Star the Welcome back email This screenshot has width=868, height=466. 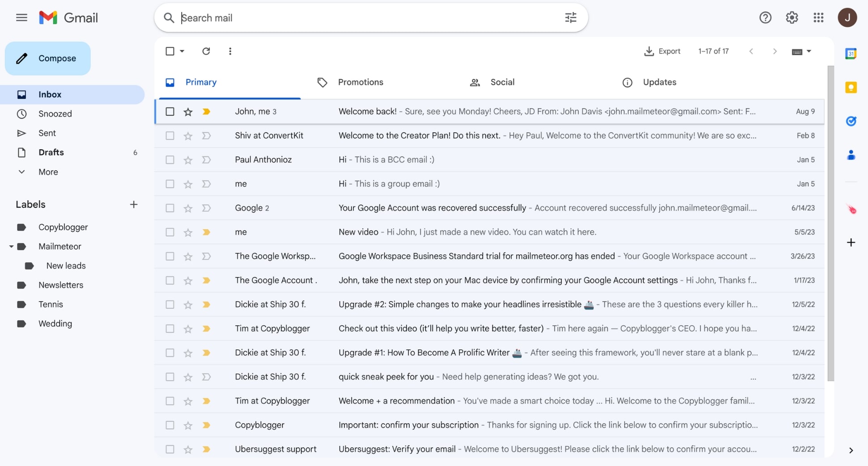[188, 112]
